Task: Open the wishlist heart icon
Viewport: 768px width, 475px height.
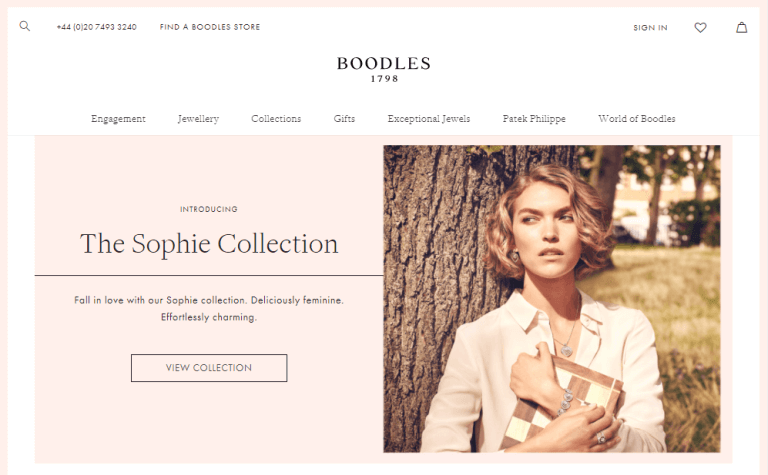Action: coord(700,27)
